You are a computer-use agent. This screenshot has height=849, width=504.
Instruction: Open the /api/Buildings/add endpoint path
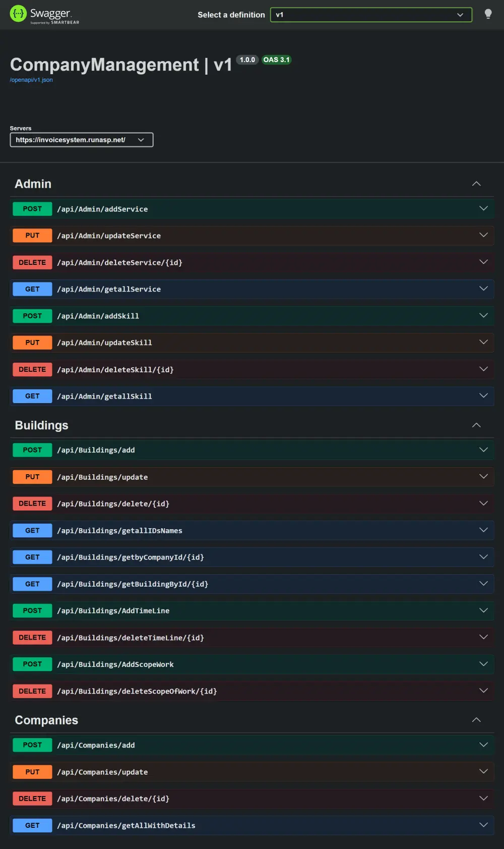click(x=96, y=450)
